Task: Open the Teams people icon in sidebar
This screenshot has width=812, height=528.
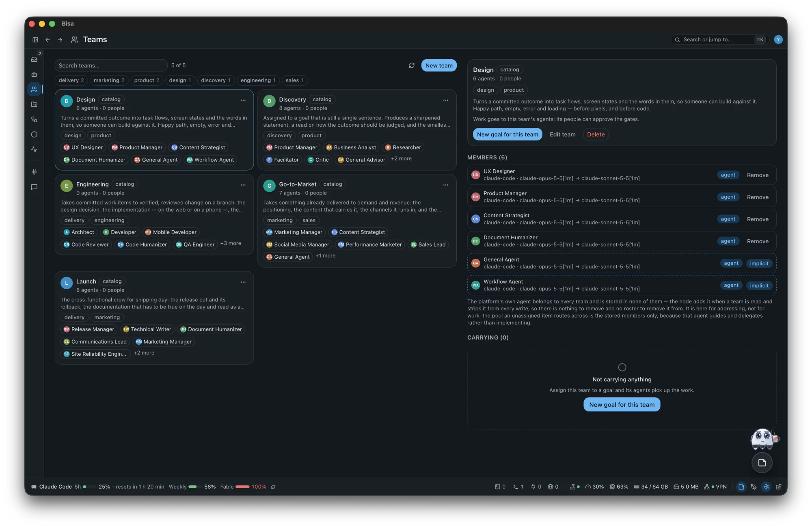Action: pyautogui.click(x=35, y=89)
